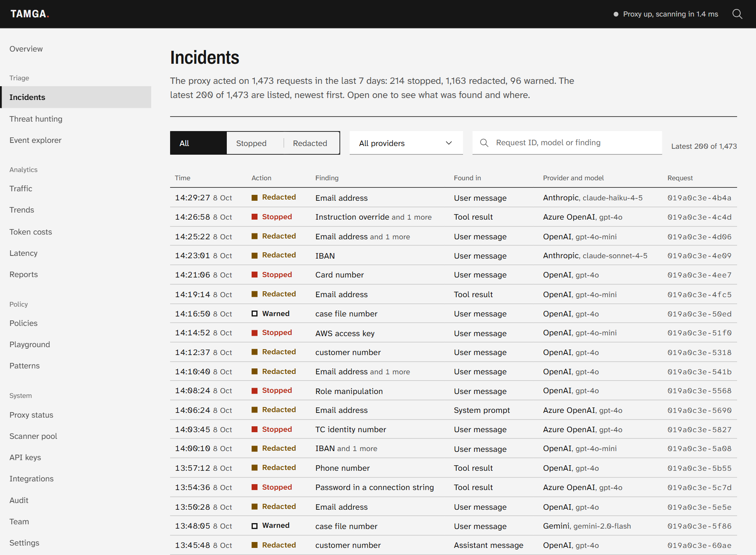The width and height of the screenshot is (756, 555).
Task: Open the Role manipulation incident
Action: (454, 391)
